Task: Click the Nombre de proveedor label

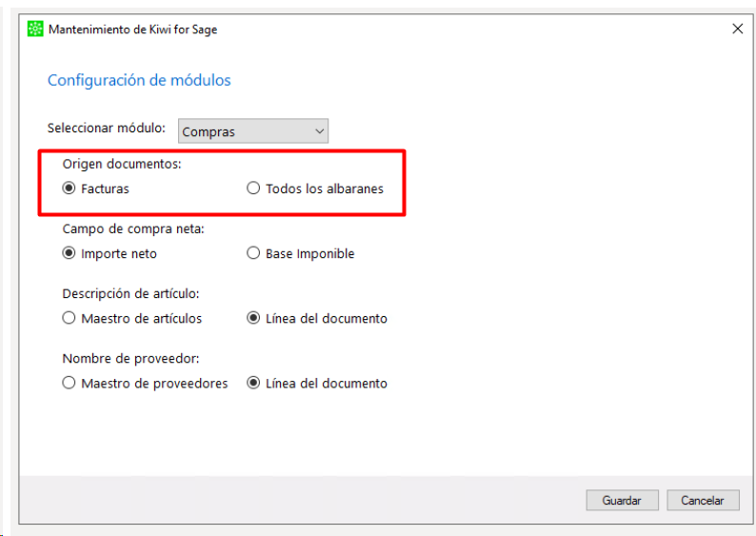Action: point(130,359)
